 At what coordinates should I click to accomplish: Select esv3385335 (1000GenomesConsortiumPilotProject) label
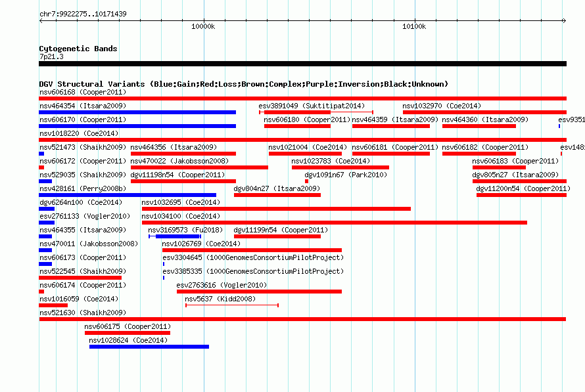click(253, 271)
